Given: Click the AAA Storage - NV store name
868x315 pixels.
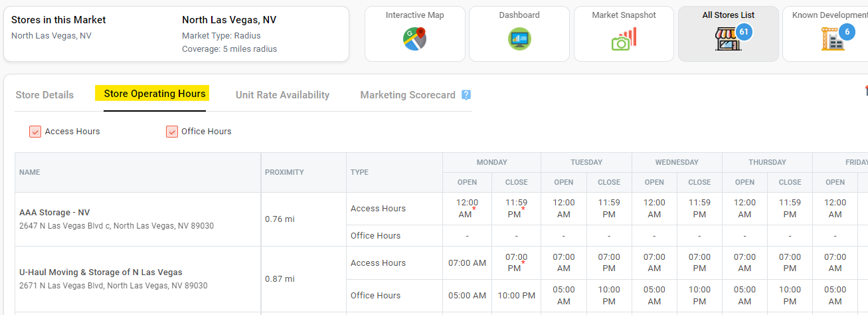Looking at the screenshot, I should 54,213.
